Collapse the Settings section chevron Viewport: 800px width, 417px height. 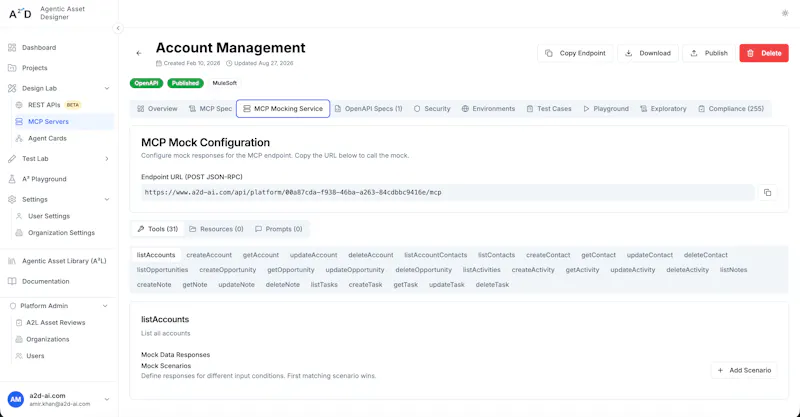pyautogui.click(x=107, y=200)
